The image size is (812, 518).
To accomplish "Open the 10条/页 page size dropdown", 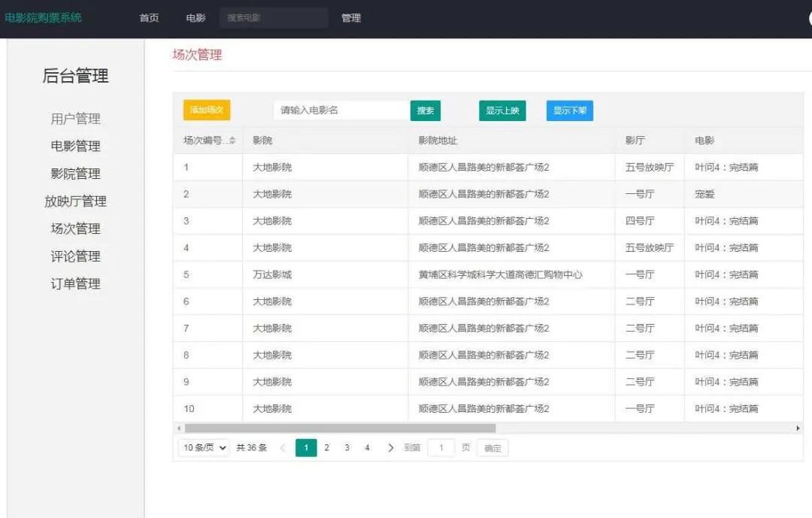I will pyautogui.click(x=203, y=447).
